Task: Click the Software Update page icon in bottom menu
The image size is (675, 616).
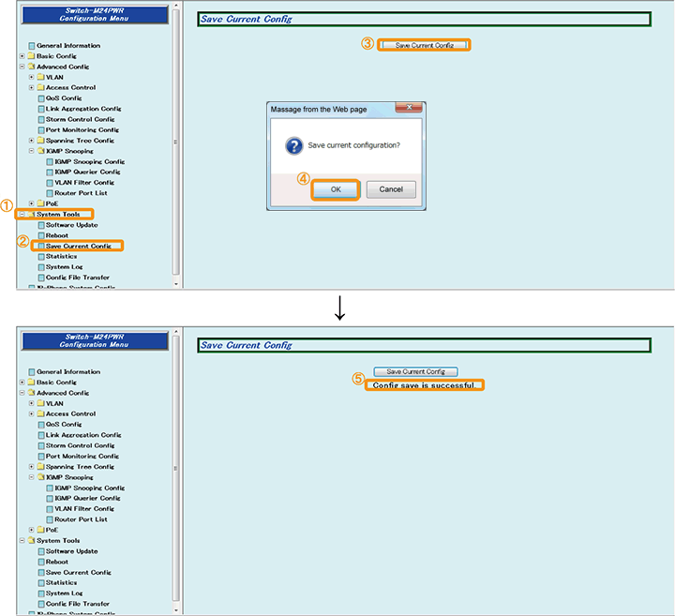Action: pos(40,551)
